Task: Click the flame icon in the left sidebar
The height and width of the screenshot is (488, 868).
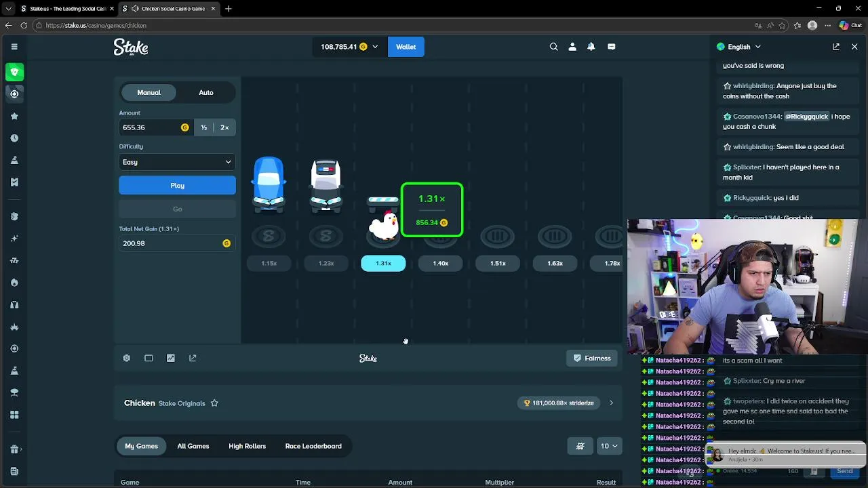Action: pos(14,283)
